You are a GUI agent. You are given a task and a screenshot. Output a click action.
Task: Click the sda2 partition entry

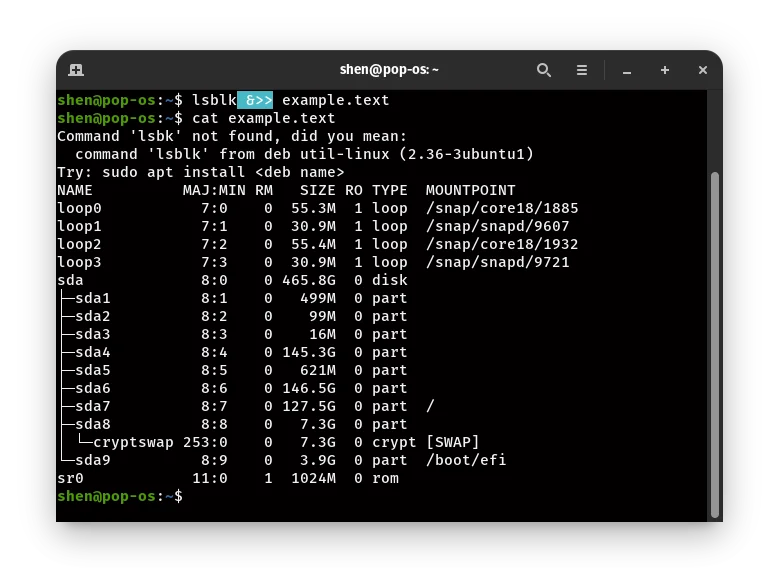click(92, 316)
